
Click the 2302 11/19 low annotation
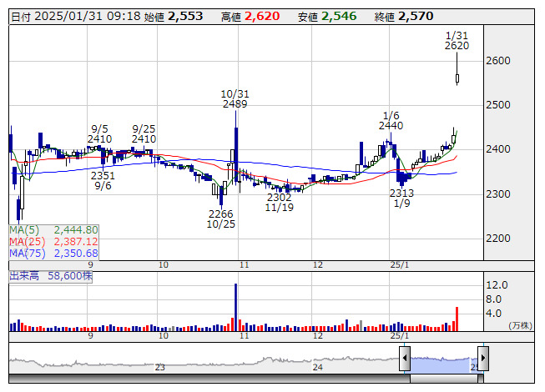click(279, 202)
